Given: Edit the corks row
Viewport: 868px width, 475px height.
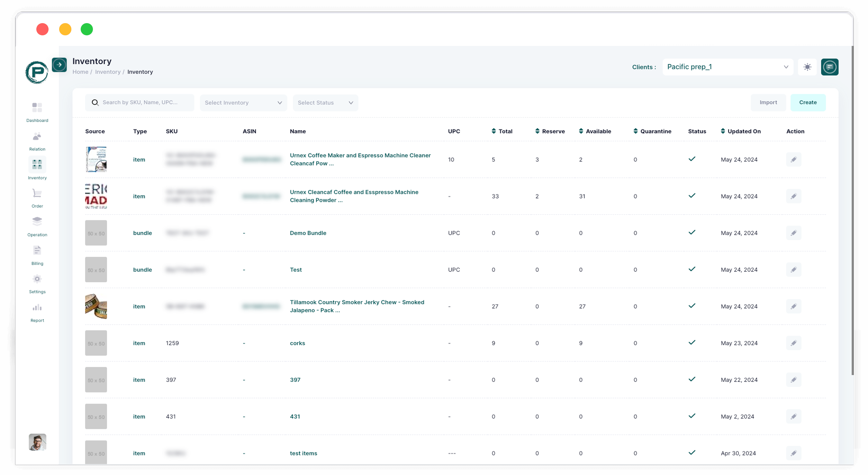Looking at the screenshot, I should point(793,343).
